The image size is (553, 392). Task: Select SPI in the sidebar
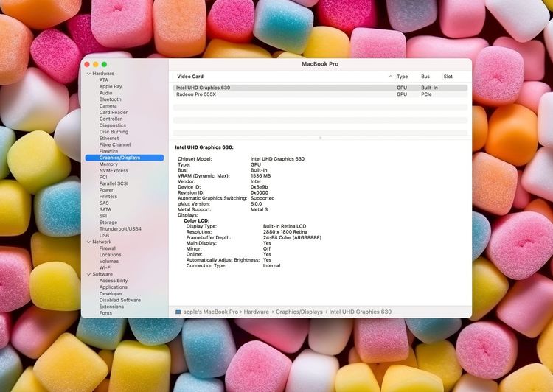(103, 216)
